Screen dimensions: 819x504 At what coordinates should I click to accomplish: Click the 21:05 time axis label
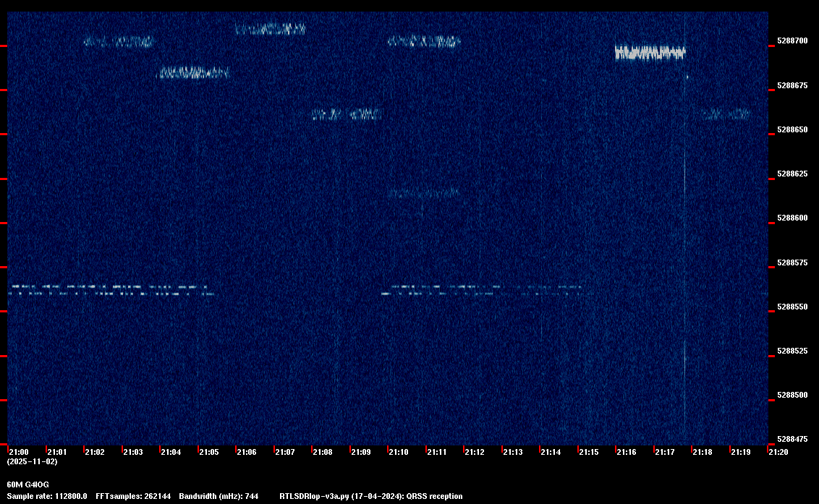click(209, 452)
